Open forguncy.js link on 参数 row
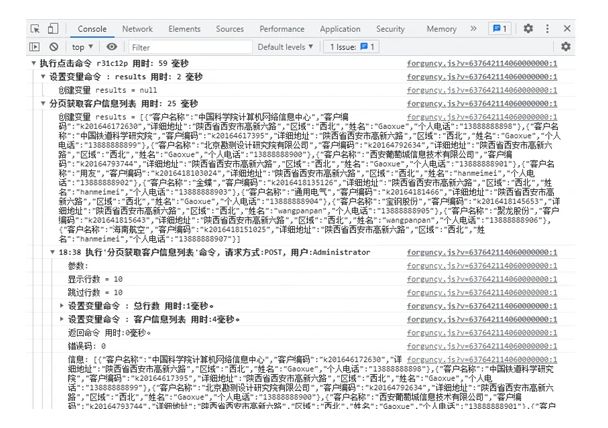 coord(482,266)
